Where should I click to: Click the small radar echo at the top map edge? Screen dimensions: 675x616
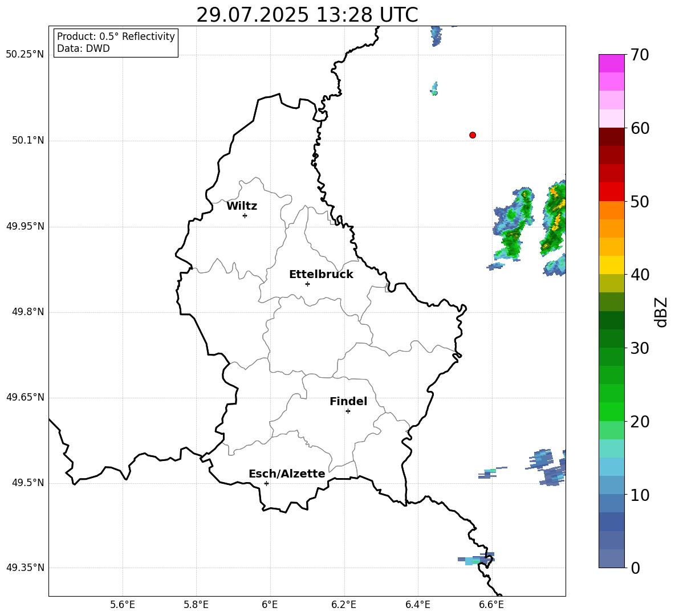436,36
